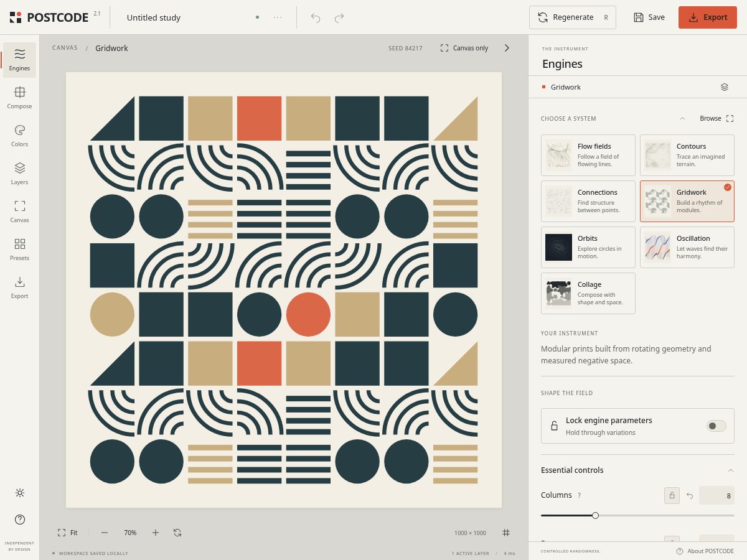Viewport: 747px width, 560px height.
Task: Collapse the Essential controls section
Action: 731,470
